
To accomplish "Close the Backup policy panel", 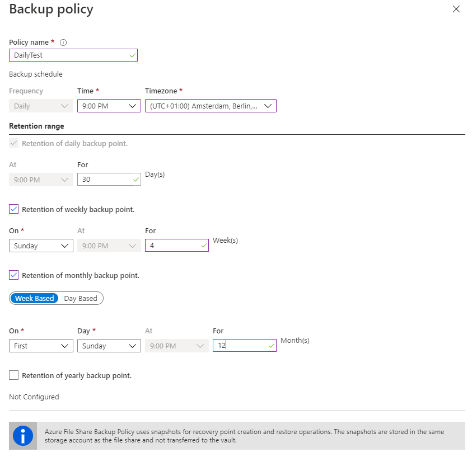I will (x=456, y=9).
